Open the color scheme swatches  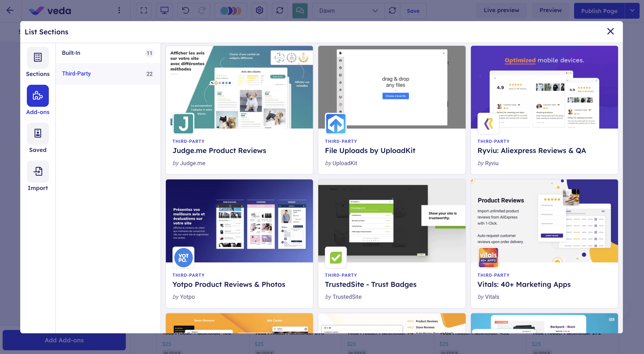tap(231, 11)
